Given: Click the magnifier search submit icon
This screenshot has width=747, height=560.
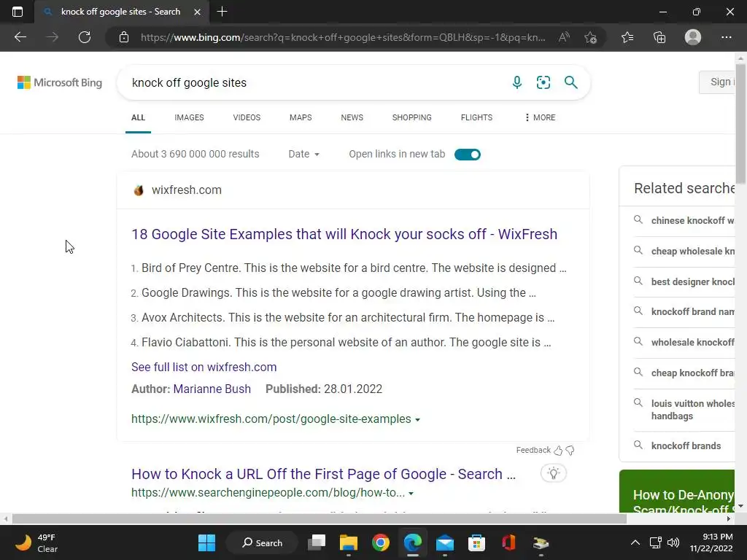Looking at the screenshot, I should tap(570, 82).
